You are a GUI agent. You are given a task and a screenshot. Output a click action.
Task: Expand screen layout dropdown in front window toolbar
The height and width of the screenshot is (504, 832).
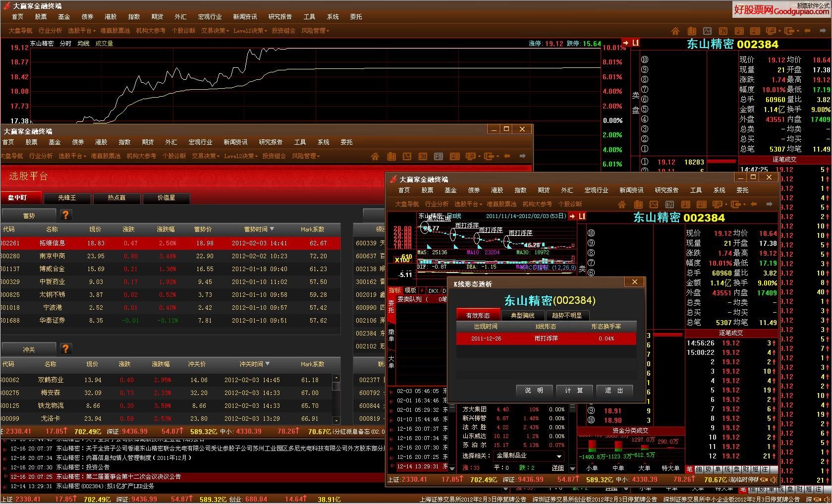pos(726,205)
